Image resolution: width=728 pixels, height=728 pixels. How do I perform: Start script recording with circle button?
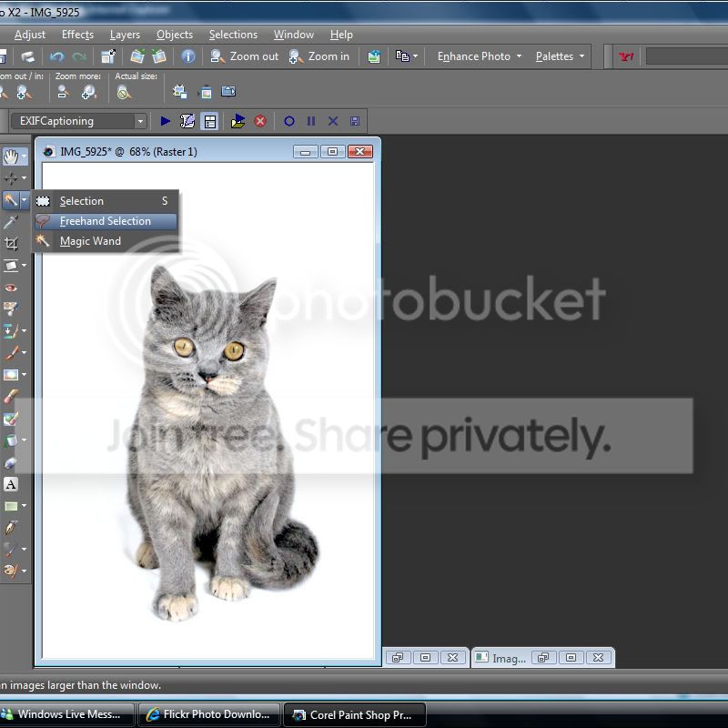coord(289,121)
